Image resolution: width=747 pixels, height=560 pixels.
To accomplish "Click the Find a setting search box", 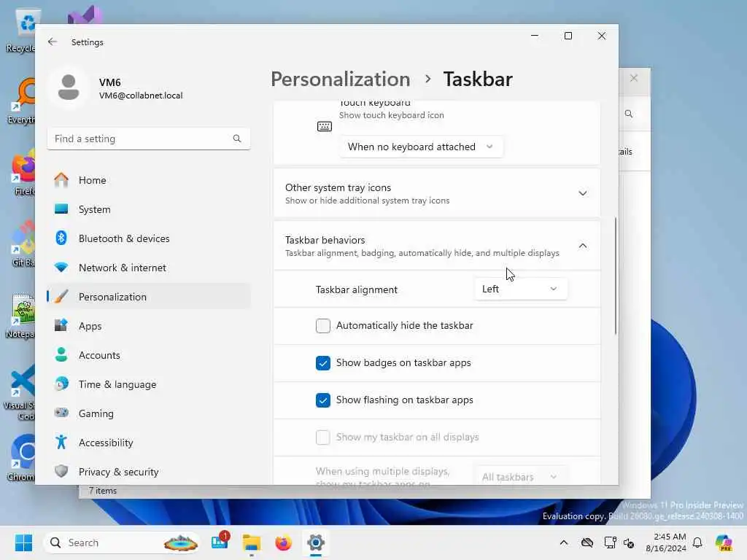I will tap(149, 139).
